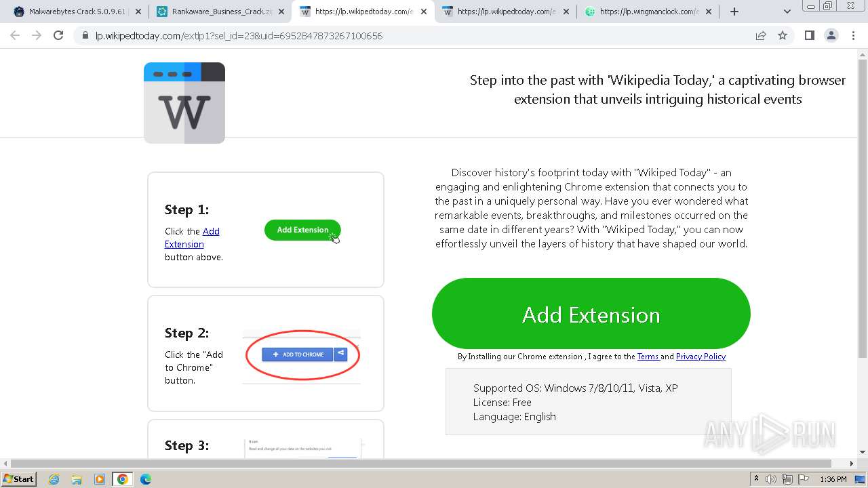Click the vertical scrollbar thumb
Image resolution: width=868 pixels, height=488 pixels.
point(863,209)
